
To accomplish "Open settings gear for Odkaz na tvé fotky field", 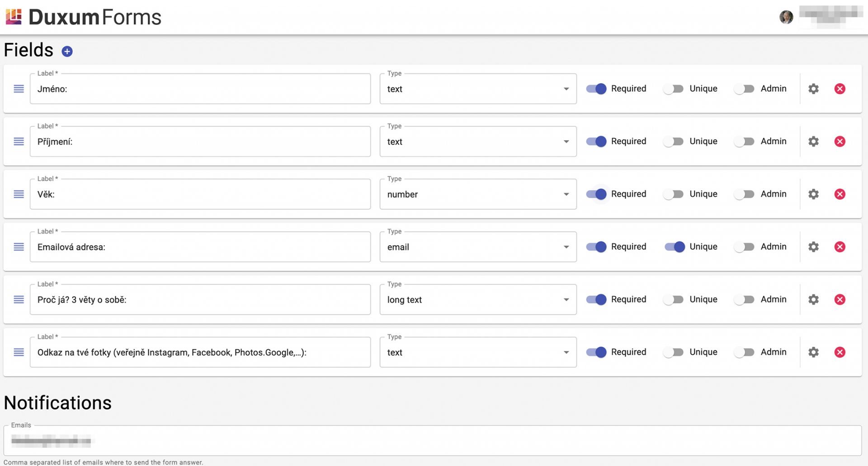I will click(x=813, y=352).
